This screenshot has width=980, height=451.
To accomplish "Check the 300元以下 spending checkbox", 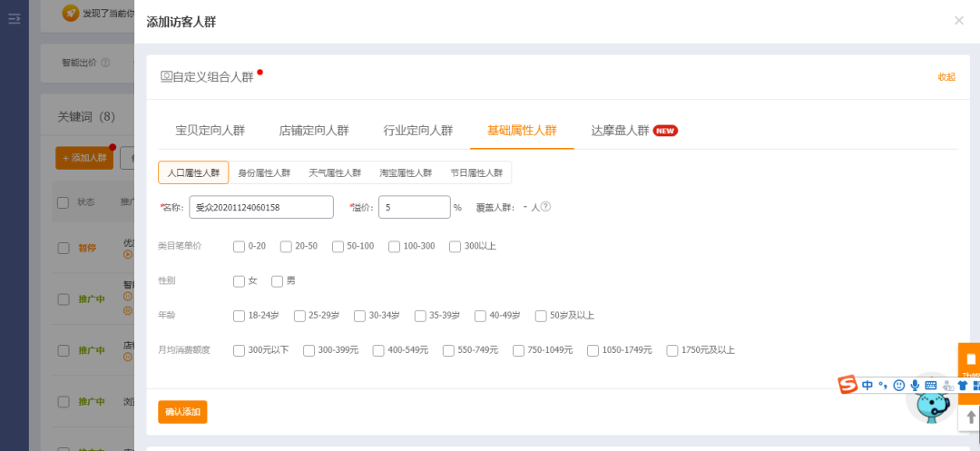I will coord(239,350).
